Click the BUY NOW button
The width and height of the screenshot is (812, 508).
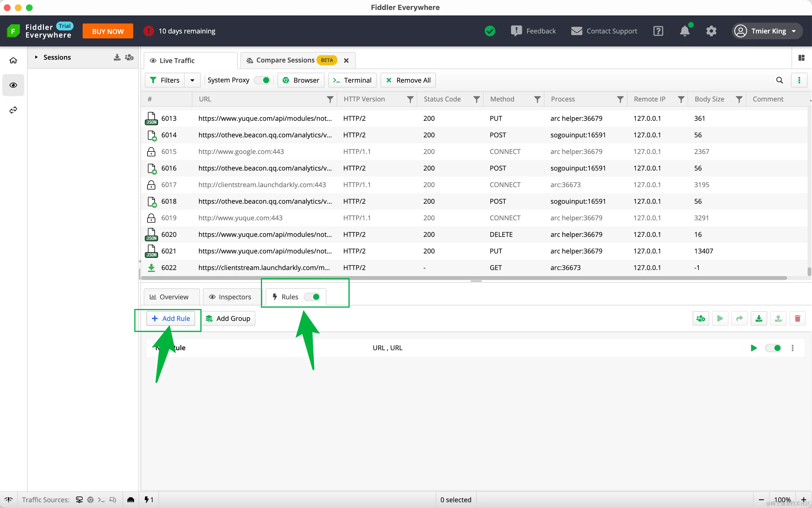tap(108, 31)
